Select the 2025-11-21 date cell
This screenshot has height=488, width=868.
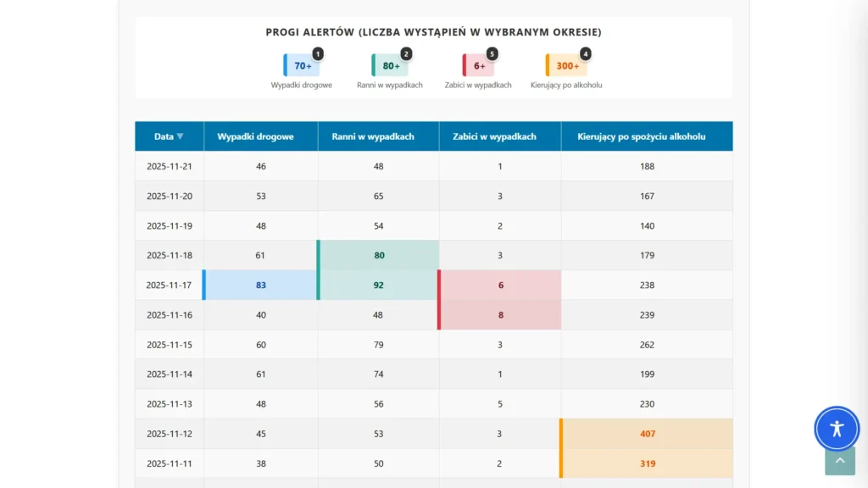click(170, 166)
